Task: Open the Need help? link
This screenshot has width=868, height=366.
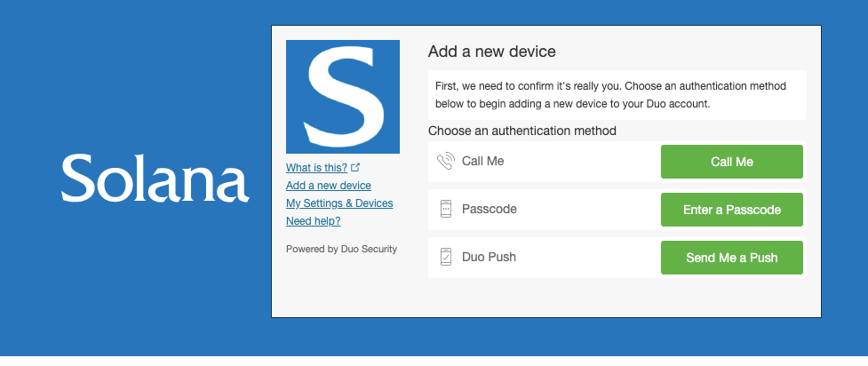Action: pos(314,221)
